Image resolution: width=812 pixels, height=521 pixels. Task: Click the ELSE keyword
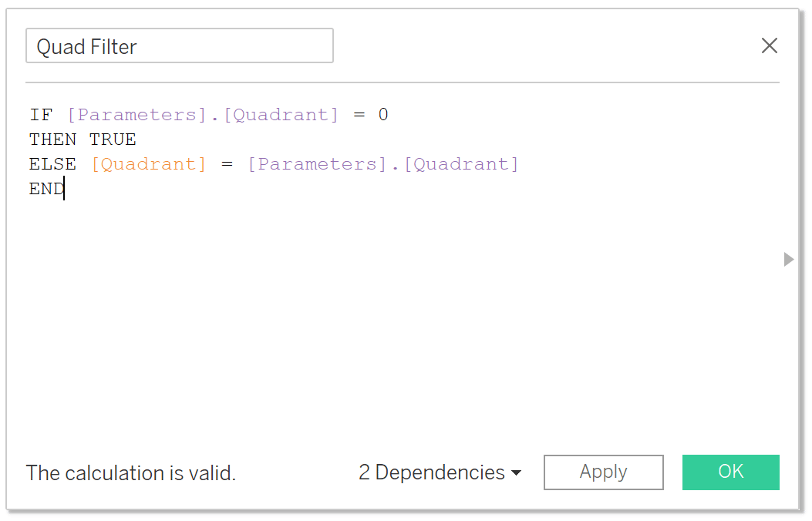point(52,164)
